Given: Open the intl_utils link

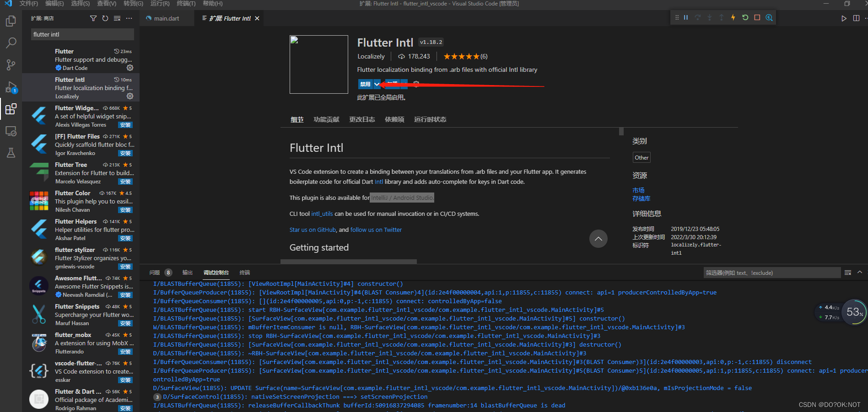Looking at the screenshot, I should [322, 214].
